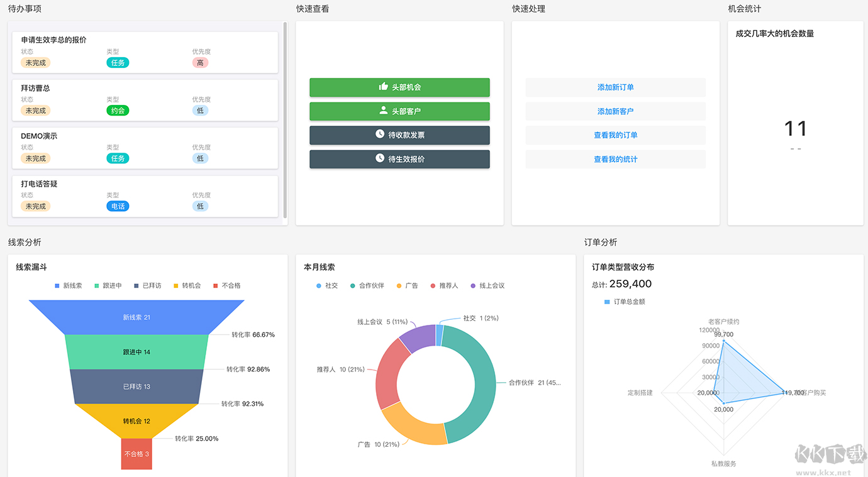This screenshot has width=868, height=477.
Task: Click clock icon on 待生效报价 button
Action: click(380, 158)
